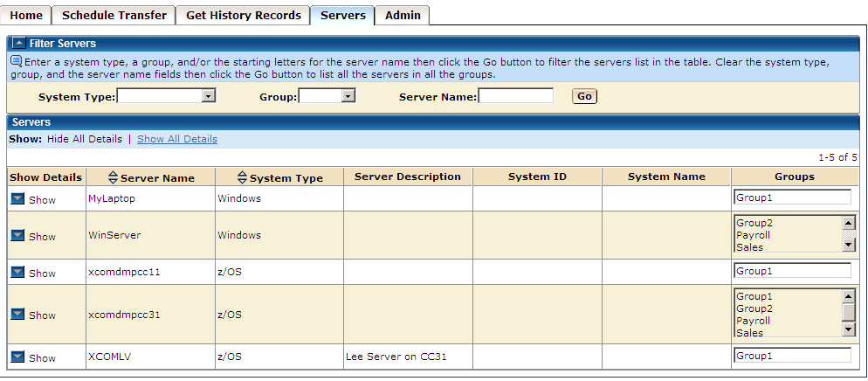
Task: Click Show Details arrow icon for xcomdmpcc11
Action: coord(18,273)
